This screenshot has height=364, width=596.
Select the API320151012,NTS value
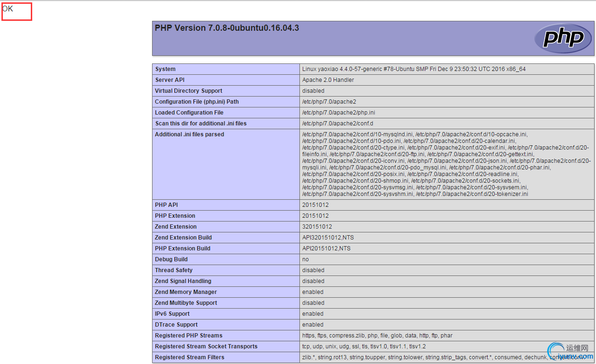tap(328, 238)
